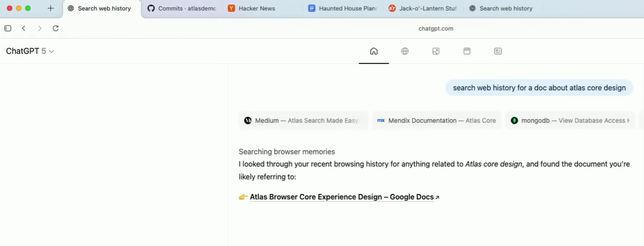This screenshot has height=246, width=644.
Task: Open the calendar-style tab icon
Action: click(467, 51)
